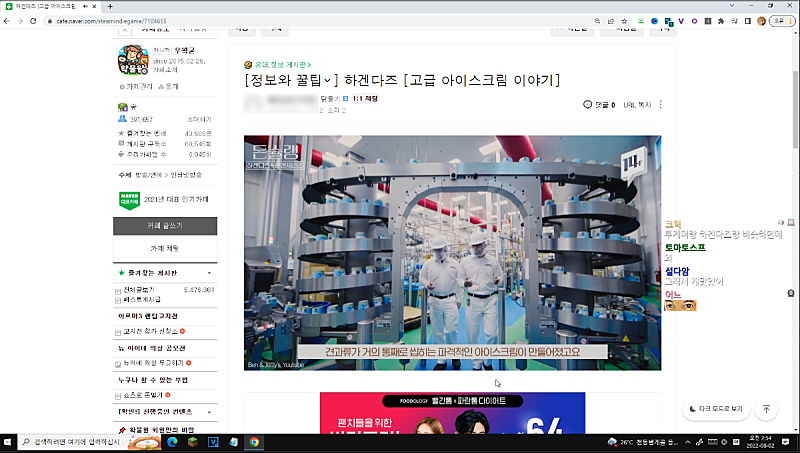Open the 전체글보기 board
The image size is (800, 453).
coord(138,290)
